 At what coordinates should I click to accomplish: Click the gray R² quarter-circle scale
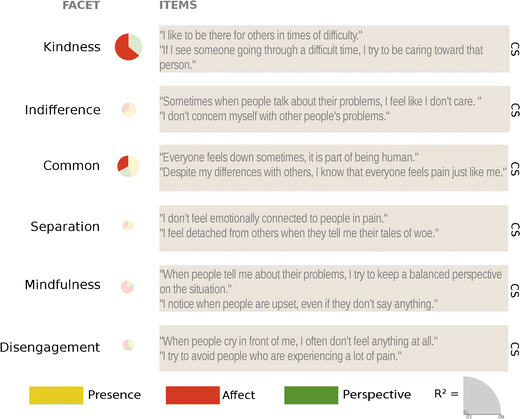(482, 396)
